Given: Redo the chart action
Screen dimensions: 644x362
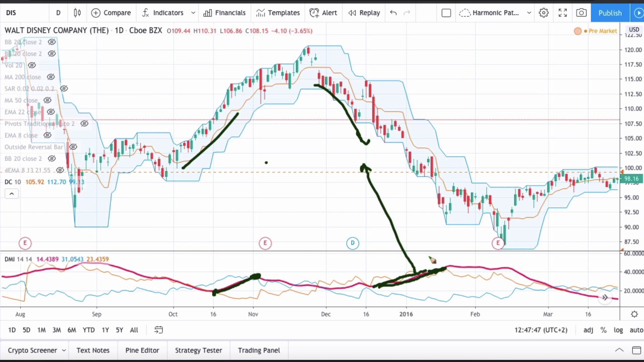Looking at the screenshot, I should (407, 13).
